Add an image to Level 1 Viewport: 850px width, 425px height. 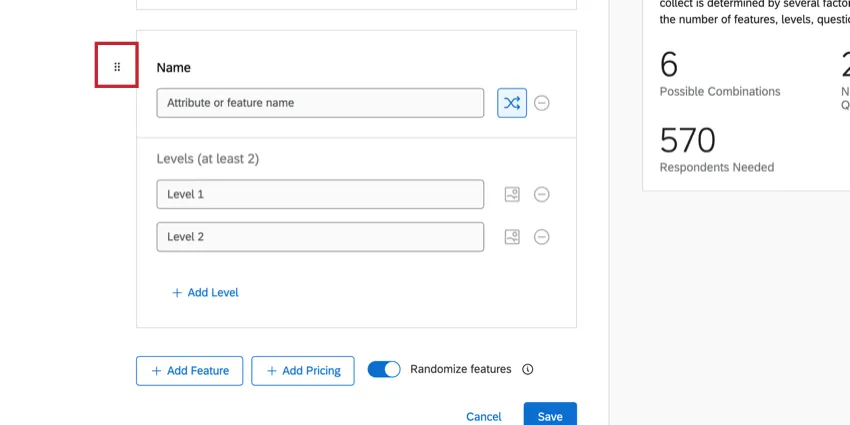(512, 195)
